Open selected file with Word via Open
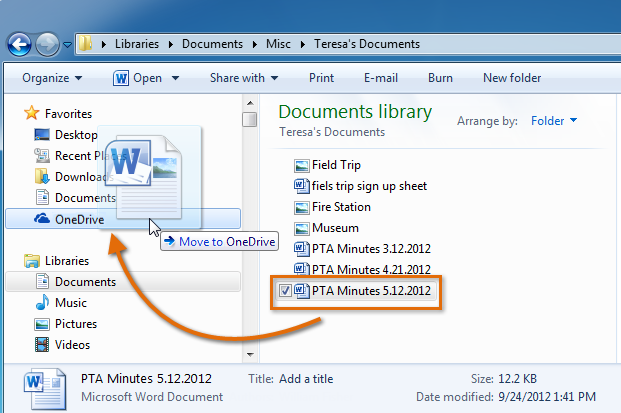The image size is (621, 413). click(x=147, y=78)
